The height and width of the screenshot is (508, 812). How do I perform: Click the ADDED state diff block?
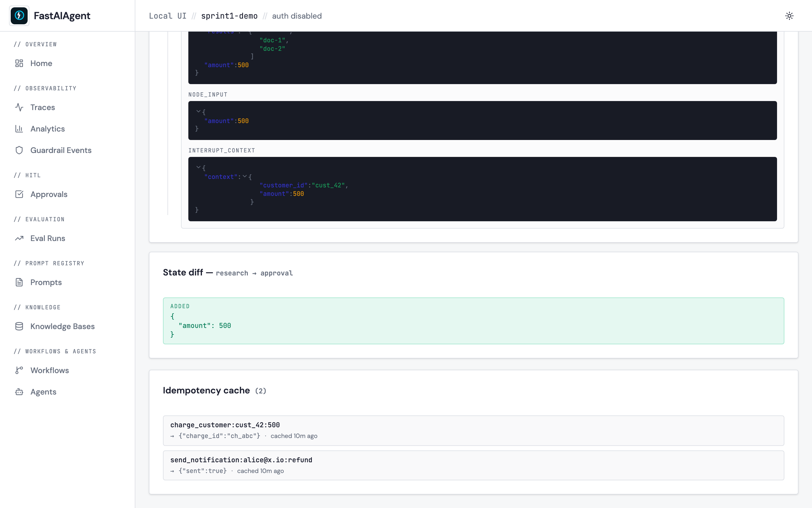[x=473, y=321]
